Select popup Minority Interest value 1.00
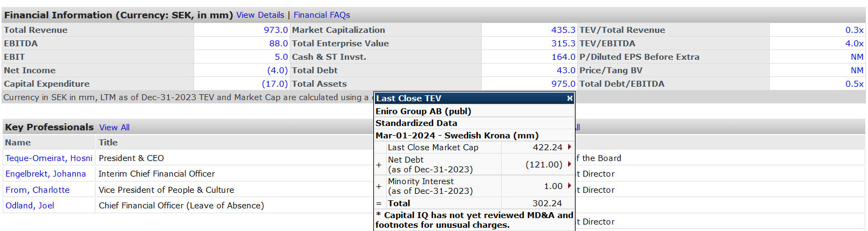868x231 pixels. (553, 186)
